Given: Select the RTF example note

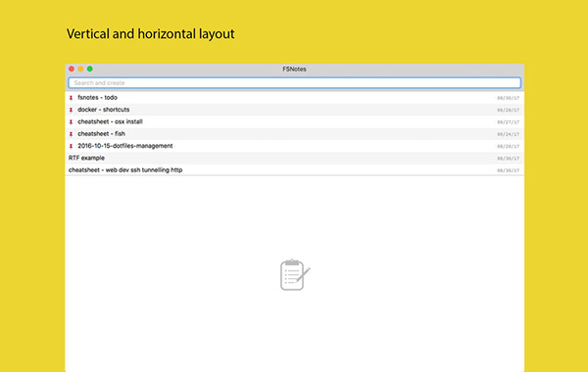Looking at the screenshot, I should pos(294,158).
